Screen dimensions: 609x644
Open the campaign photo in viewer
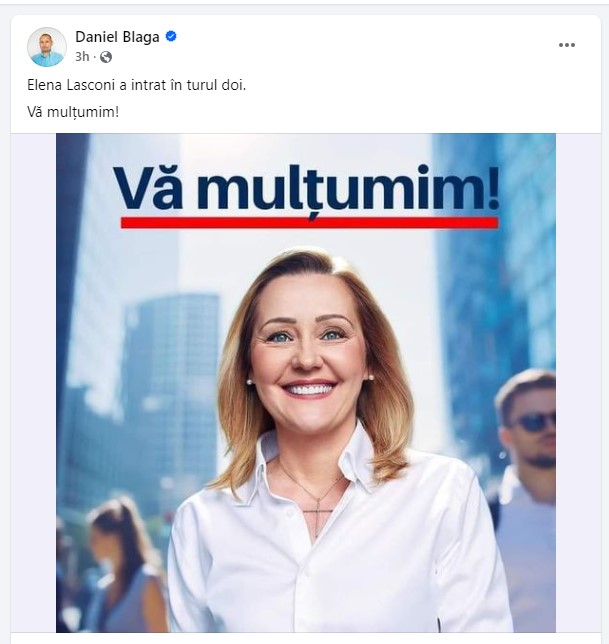click(306, 383)
